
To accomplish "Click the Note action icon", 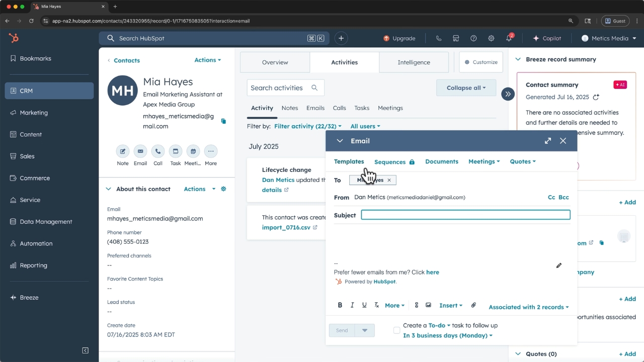I will [123, 151].
